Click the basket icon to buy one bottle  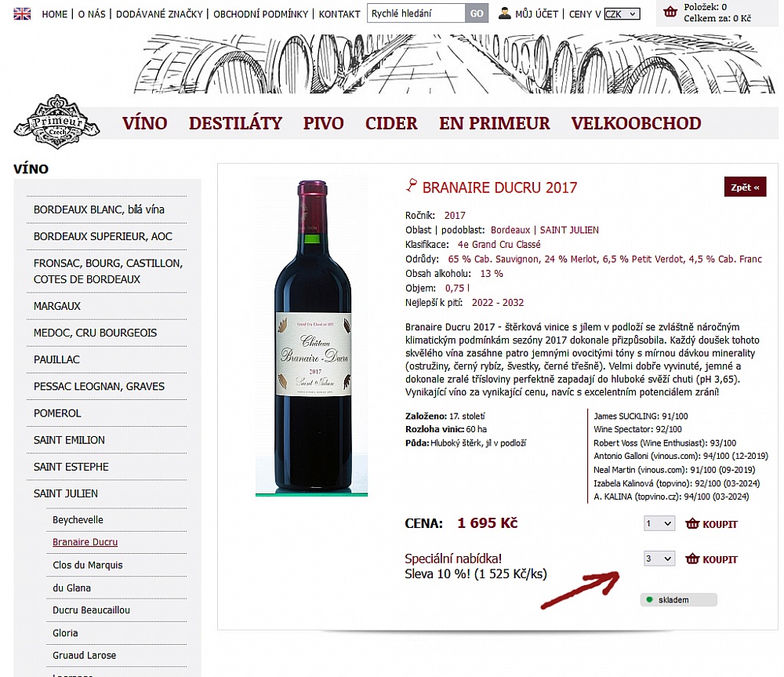pyautogui.click(x=692, y=524)
